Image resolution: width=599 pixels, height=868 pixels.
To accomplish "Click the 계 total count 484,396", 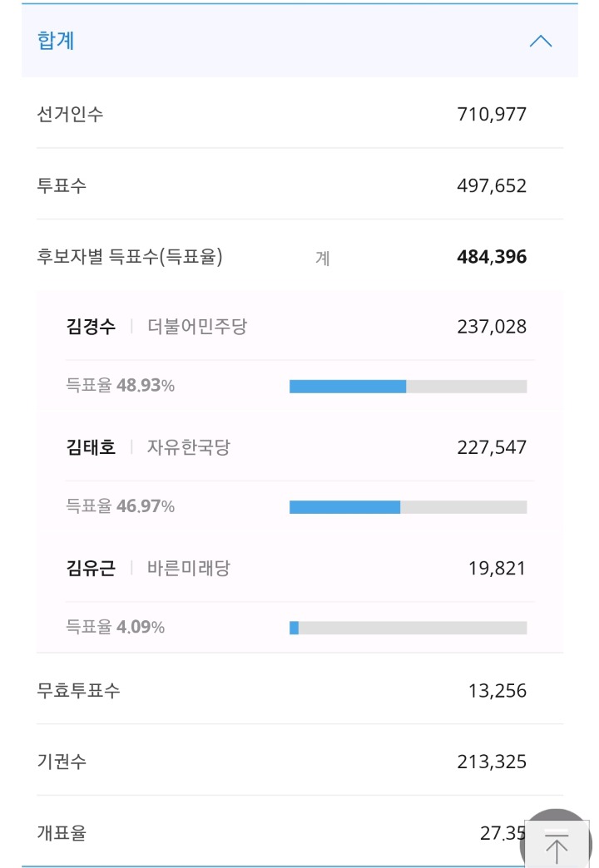I will point(489,257).
